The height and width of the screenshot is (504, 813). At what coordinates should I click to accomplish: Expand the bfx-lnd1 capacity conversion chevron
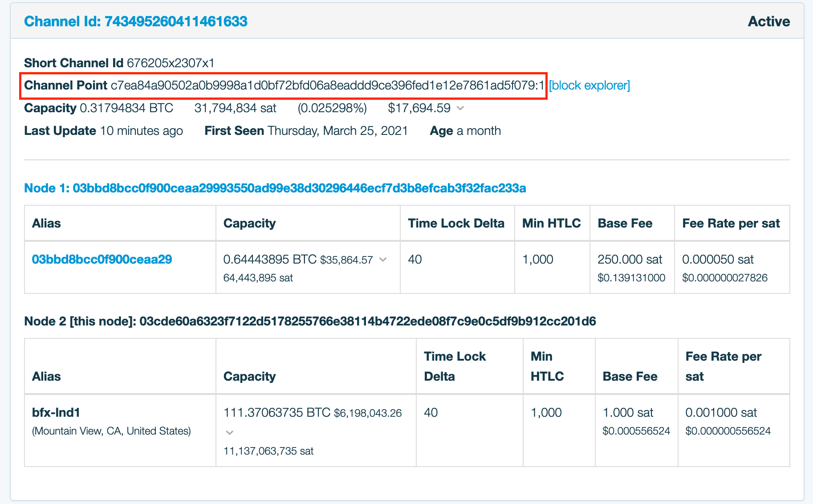(229, 431)
